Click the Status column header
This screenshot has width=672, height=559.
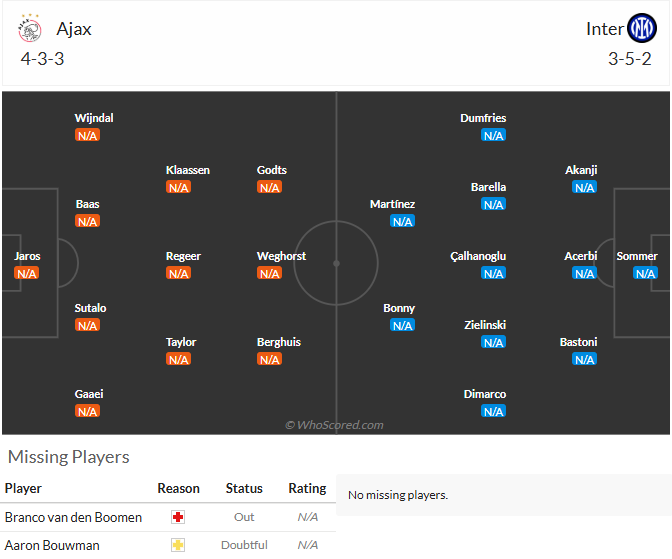click(x=244, y=488)
